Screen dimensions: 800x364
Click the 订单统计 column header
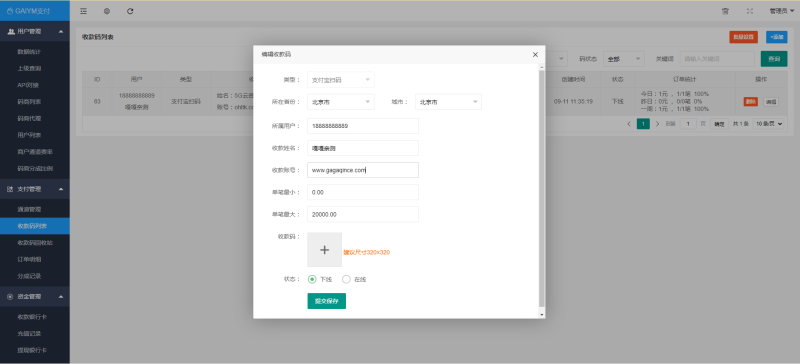(x=685, y=80)
